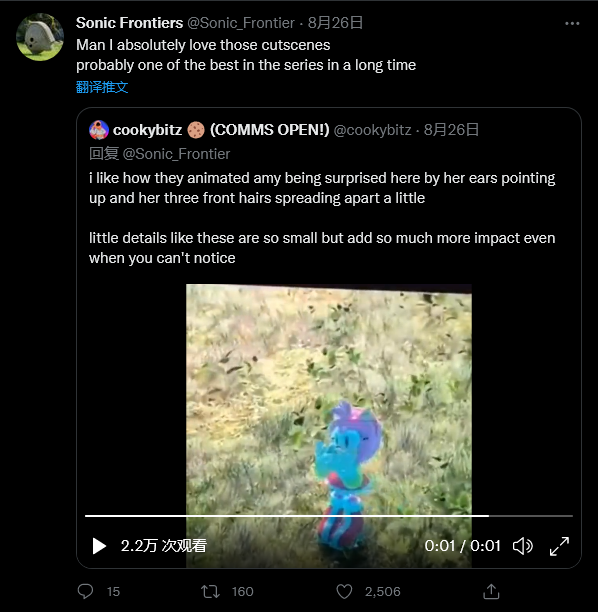Screen dimensions: 598x612
Task: Open the three-dot more options menu
Action: pos(572,23)
